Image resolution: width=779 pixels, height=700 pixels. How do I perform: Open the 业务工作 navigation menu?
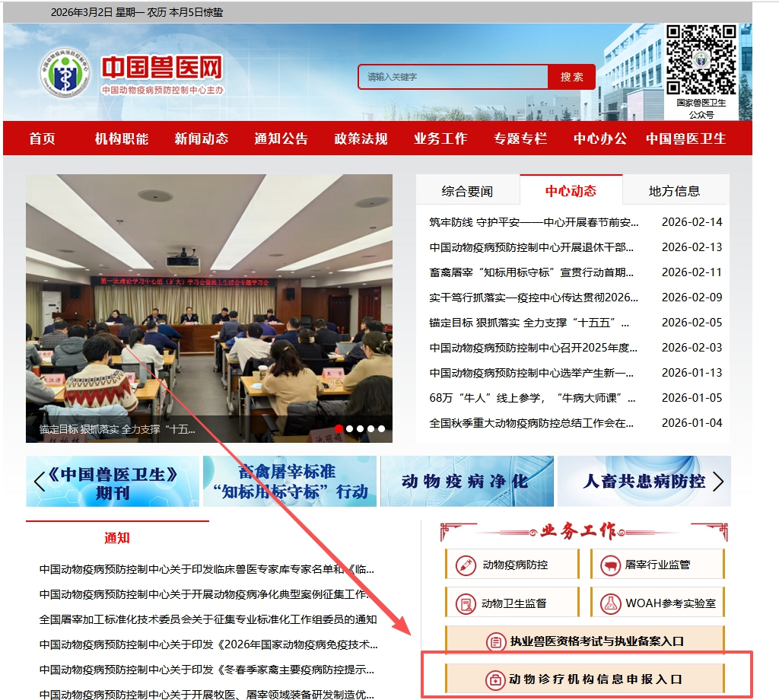point(440,138)
